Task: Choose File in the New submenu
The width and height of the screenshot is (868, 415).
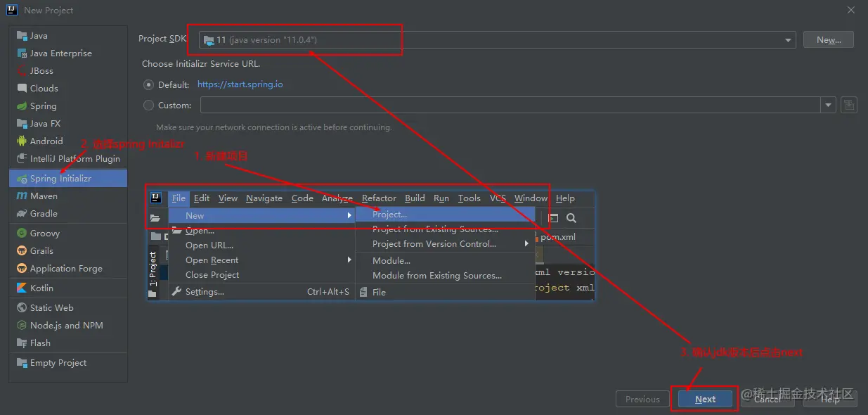Action: pyautogui.click(x=445, y=292)
